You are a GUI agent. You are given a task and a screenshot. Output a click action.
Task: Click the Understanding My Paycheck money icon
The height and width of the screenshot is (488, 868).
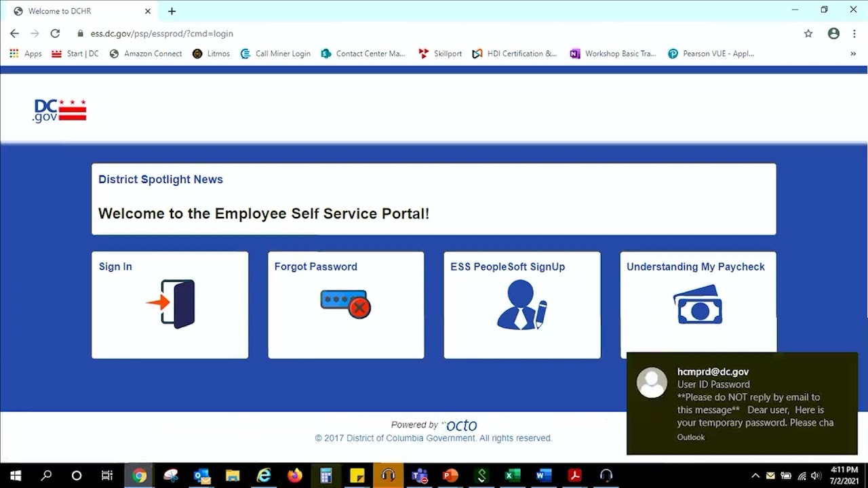coord(698,305)
